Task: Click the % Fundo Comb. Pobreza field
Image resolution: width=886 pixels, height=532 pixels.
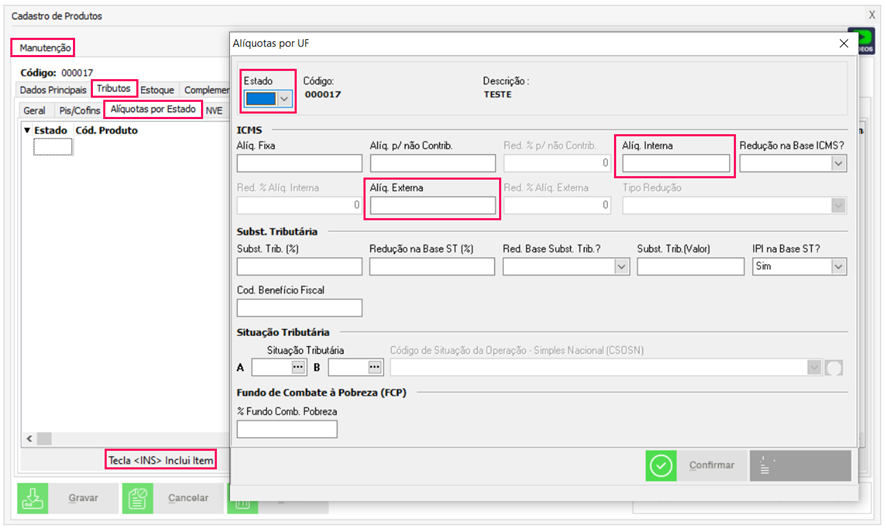Action: pos(287,429)
